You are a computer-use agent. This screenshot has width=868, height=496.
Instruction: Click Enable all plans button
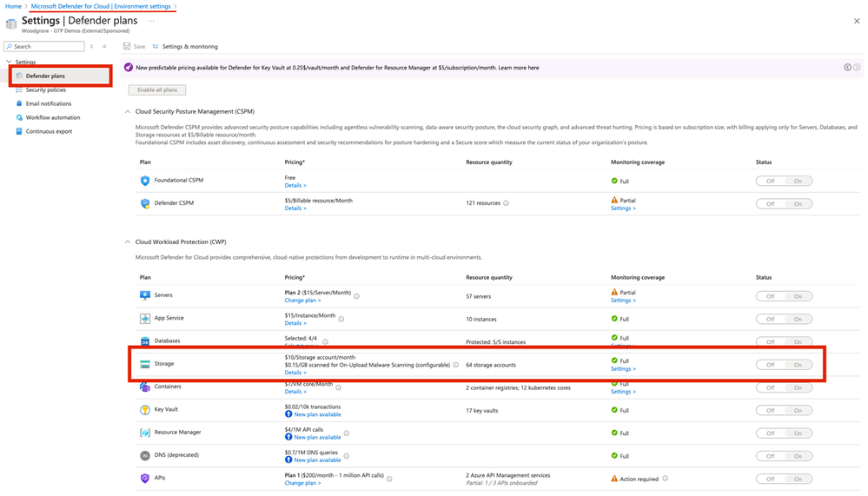click(x=157, y=89)
